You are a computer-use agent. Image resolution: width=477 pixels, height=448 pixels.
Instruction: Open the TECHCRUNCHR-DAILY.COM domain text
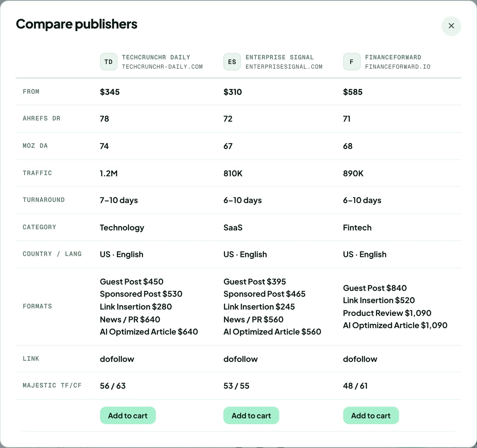point(162,67)
